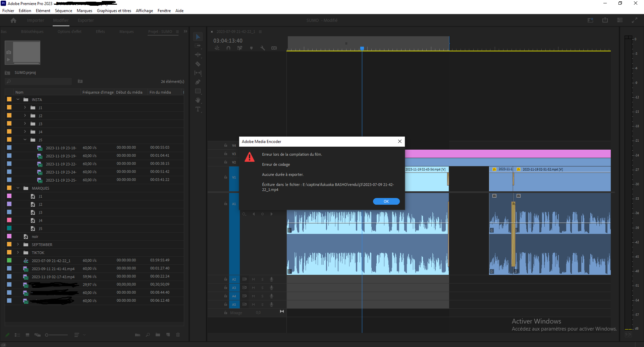Go to the Home screen
The width and height of the screenshot is (644, 347).
tap(13, 20)
